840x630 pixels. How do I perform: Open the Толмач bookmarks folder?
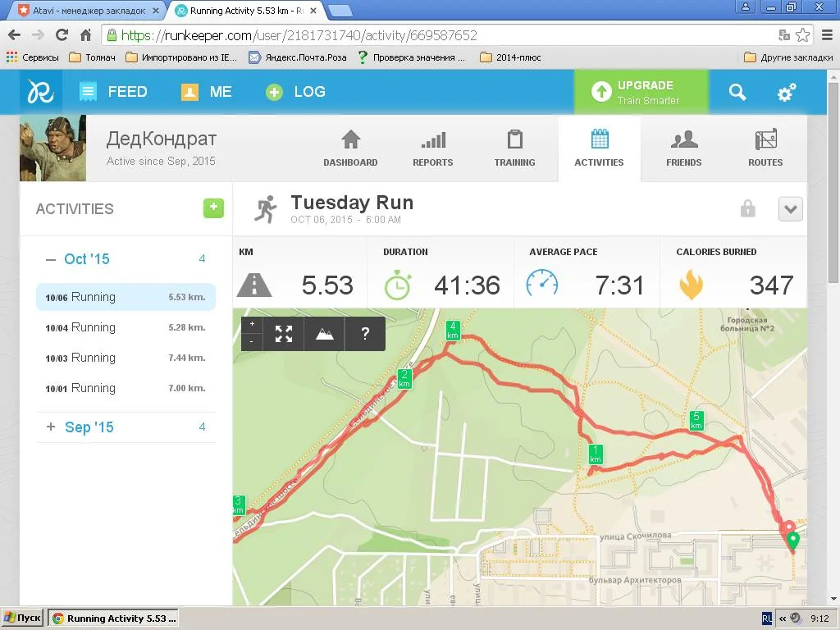93,57
